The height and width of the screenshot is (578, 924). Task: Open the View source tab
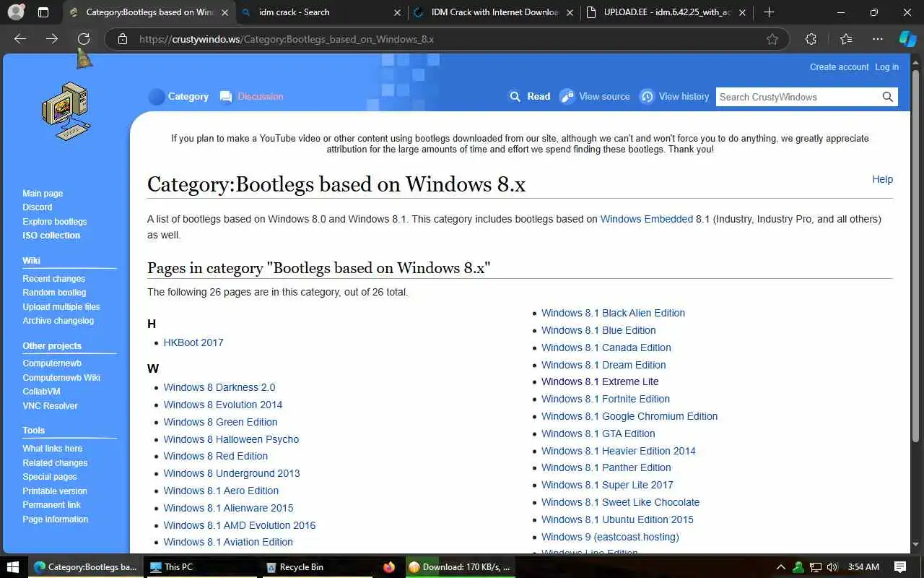click(595, 96)
